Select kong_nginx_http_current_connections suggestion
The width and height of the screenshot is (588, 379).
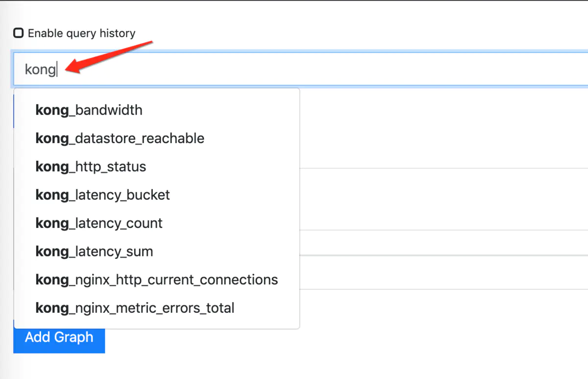[157, 280]
